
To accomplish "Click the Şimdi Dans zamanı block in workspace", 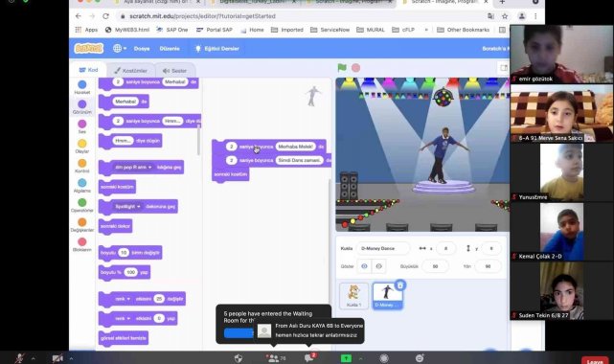I will [x=272, y=161].
